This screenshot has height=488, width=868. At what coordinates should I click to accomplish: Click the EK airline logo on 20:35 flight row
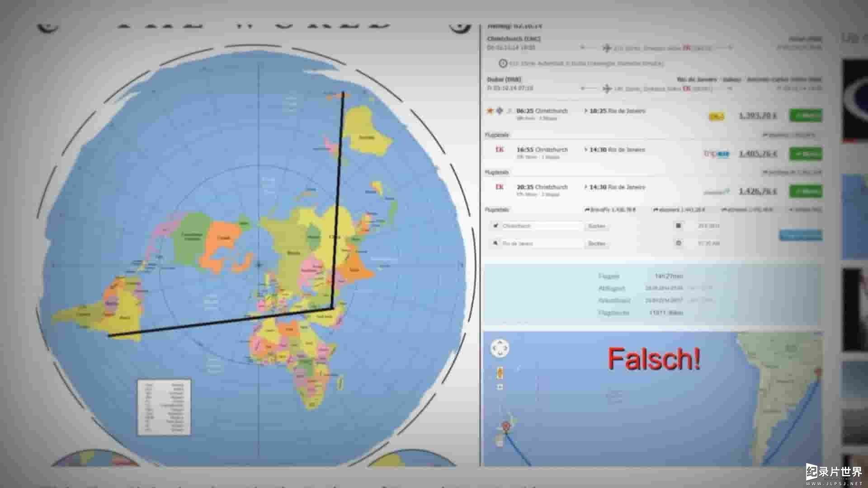(x=500, y=187)
